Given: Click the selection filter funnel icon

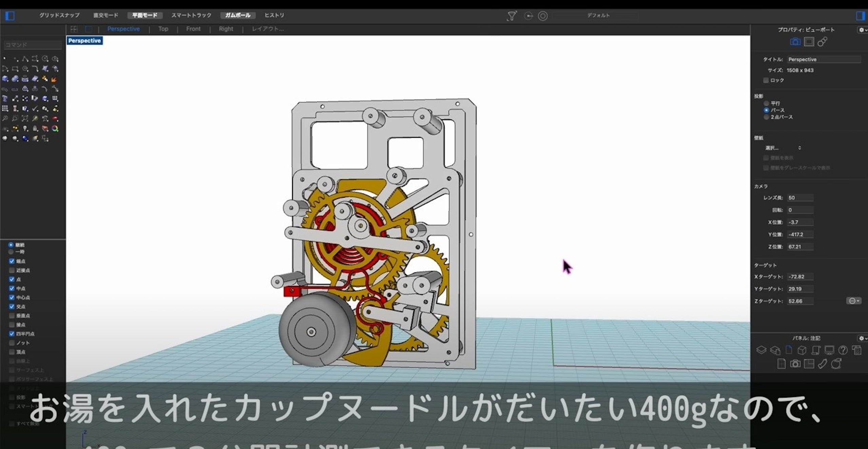Looking at the screenshot, I should [511, 16].
